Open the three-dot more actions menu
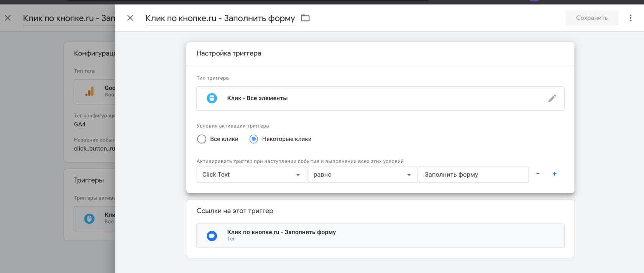The image size is (644, 273). (630, 18)
